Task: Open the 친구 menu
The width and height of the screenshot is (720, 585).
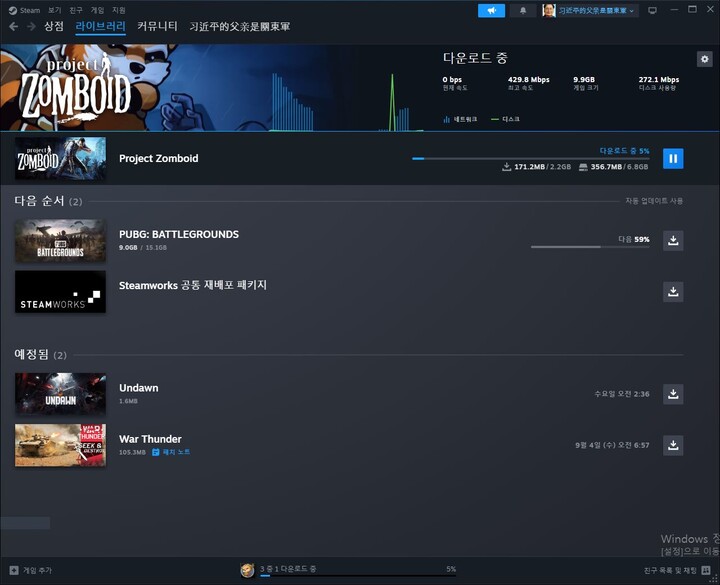Action: [x=76, y=10]
